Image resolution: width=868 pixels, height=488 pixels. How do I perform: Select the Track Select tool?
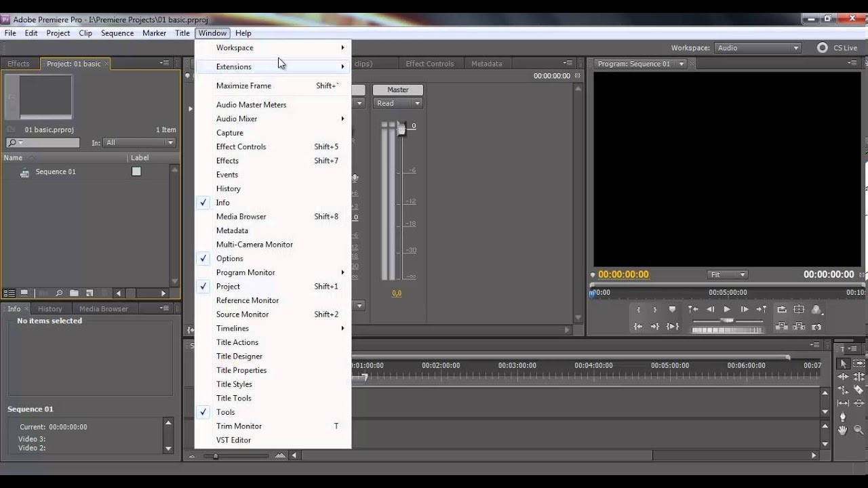click(x=859, y=363)
